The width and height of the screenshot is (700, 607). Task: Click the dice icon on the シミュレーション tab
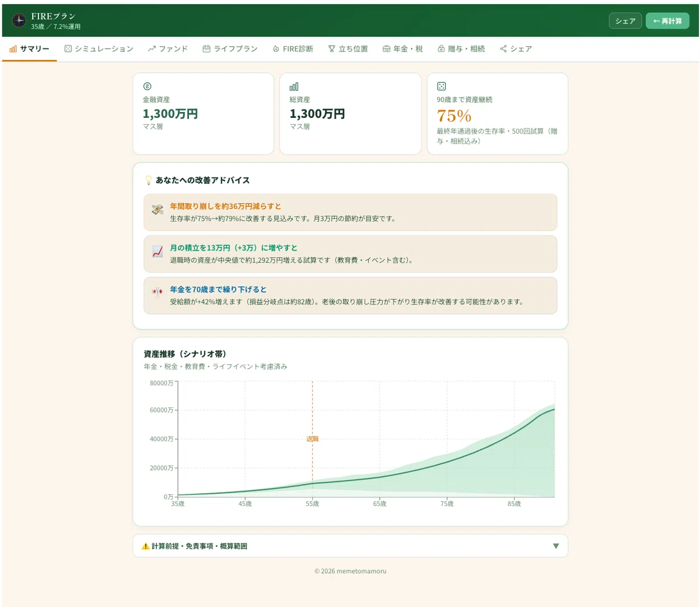coord(68,49)
